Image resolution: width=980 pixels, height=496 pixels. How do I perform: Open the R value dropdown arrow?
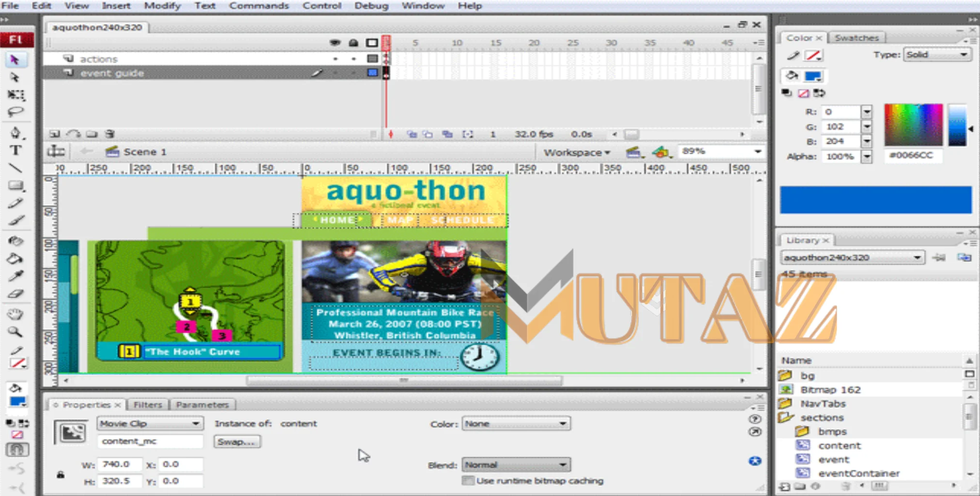pos(866,112)
